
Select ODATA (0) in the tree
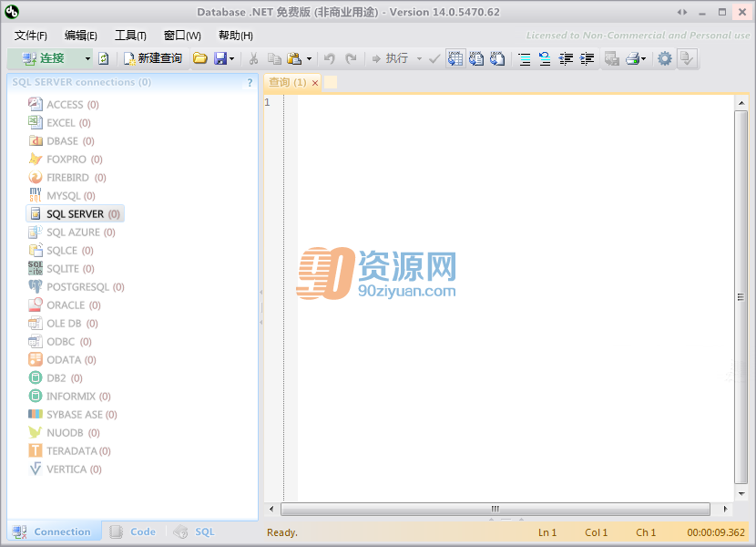tap(62, 360)
